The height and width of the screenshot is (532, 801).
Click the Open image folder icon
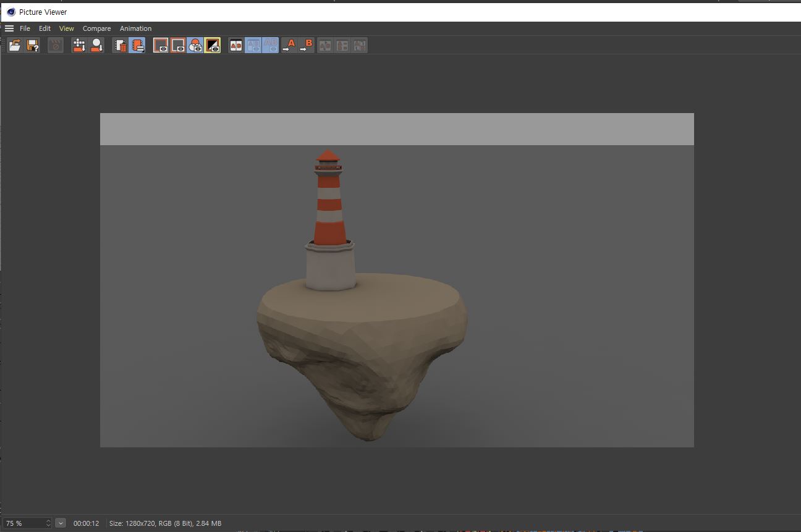point(15,45)
